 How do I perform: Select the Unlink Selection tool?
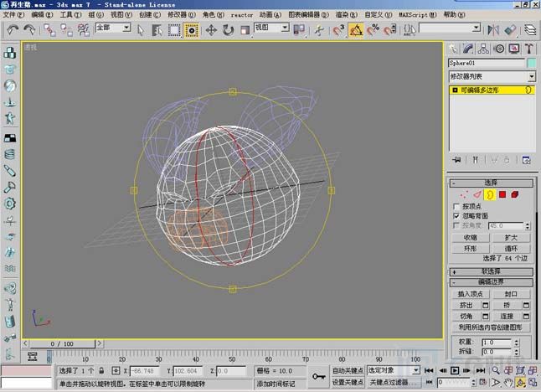[x=67, y=30]
